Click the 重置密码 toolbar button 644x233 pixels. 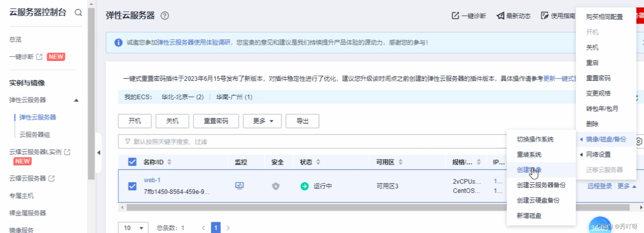[216, 121]
